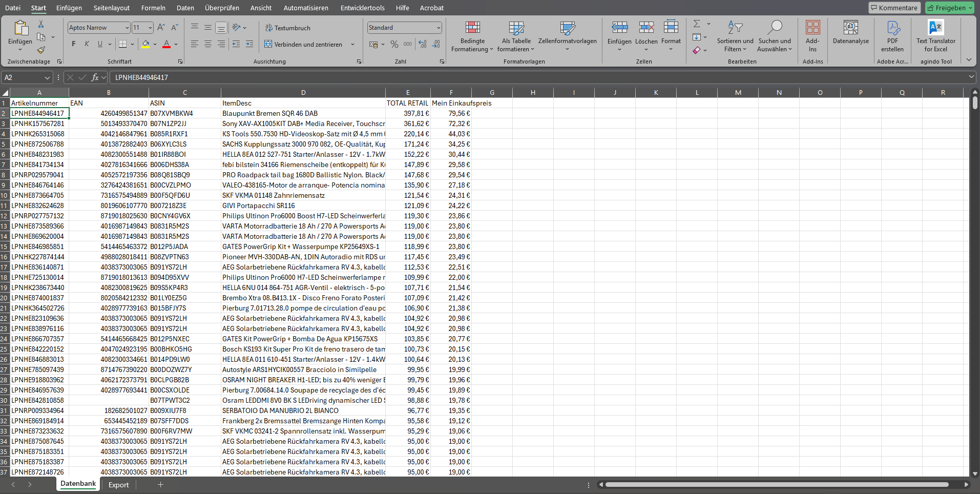Click the text orientation icon

[x=236, y=27]
